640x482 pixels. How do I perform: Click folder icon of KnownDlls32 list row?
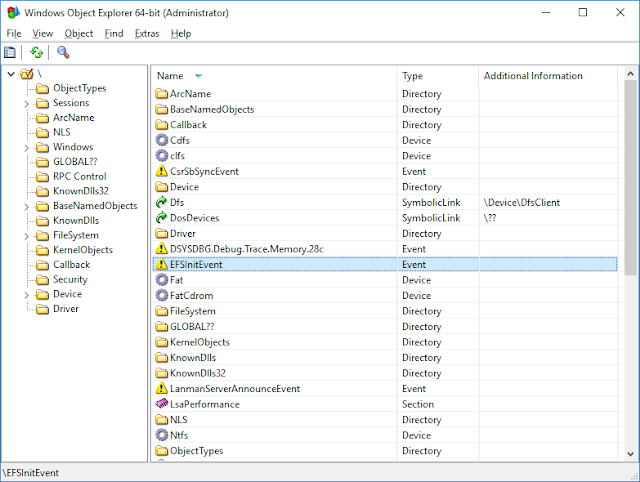(162, 373)
